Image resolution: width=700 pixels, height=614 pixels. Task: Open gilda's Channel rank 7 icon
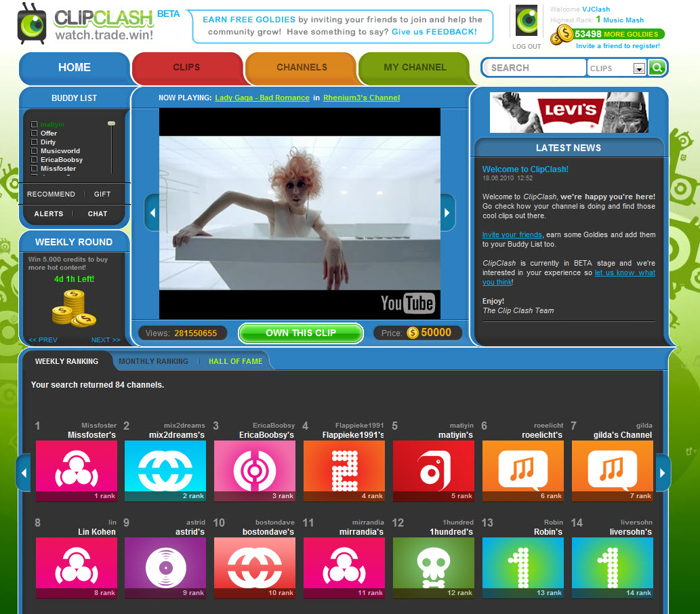612,470
